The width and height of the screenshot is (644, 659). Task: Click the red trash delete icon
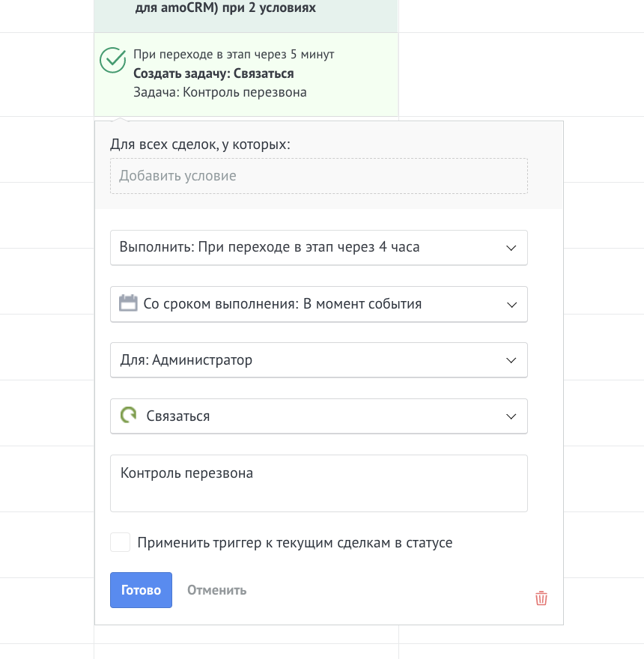(x=541, y=598)
